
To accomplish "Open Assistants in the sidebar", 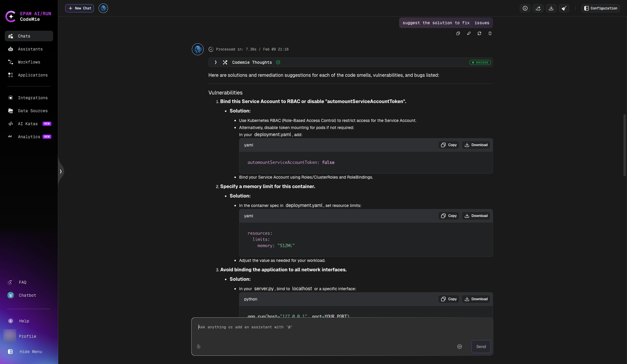I will point(30,49).
